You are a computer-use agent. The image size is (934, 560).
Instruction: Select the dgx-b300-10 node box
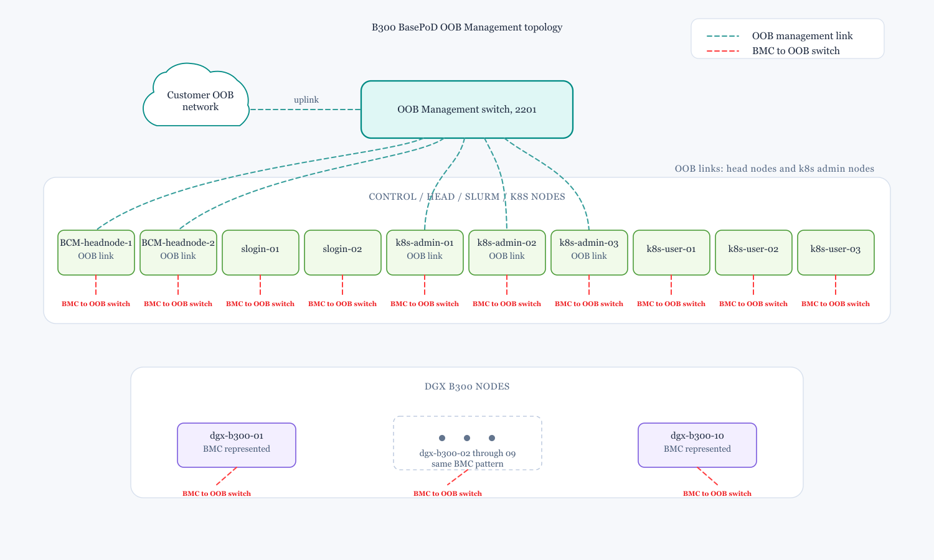[x=697, y=446]
